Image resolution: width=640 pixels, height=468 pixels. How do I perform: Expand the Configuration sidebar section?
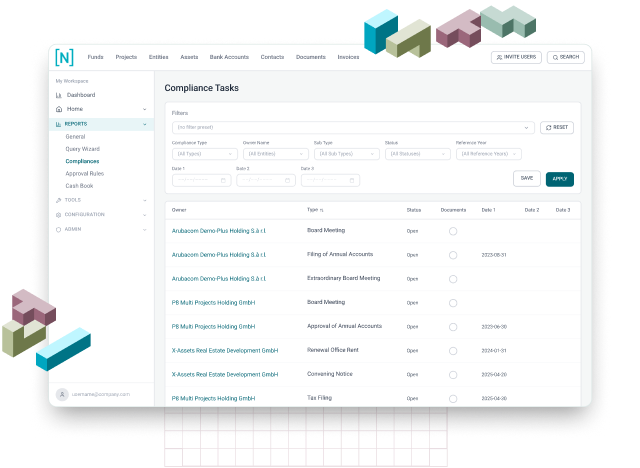(x=144, y=215)
